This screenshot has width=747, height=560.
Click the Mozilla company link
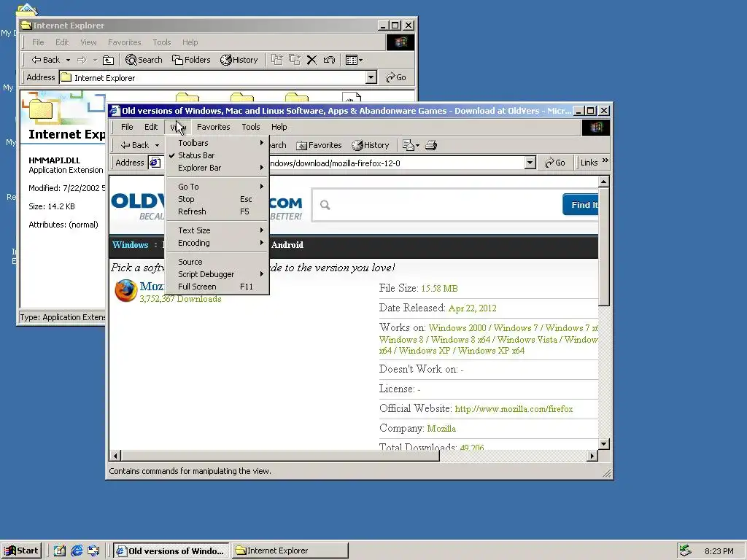441,429
